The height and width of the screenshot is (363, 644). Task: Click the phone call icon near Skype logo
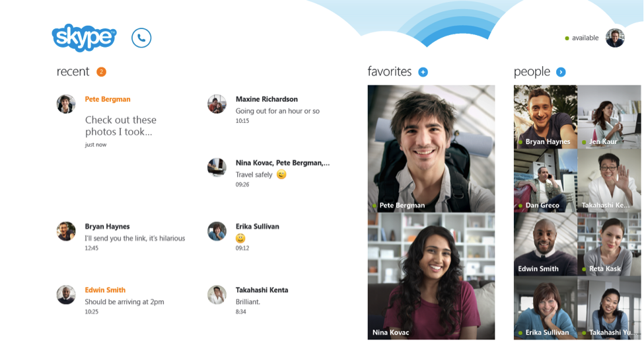(x=141, y=38)
